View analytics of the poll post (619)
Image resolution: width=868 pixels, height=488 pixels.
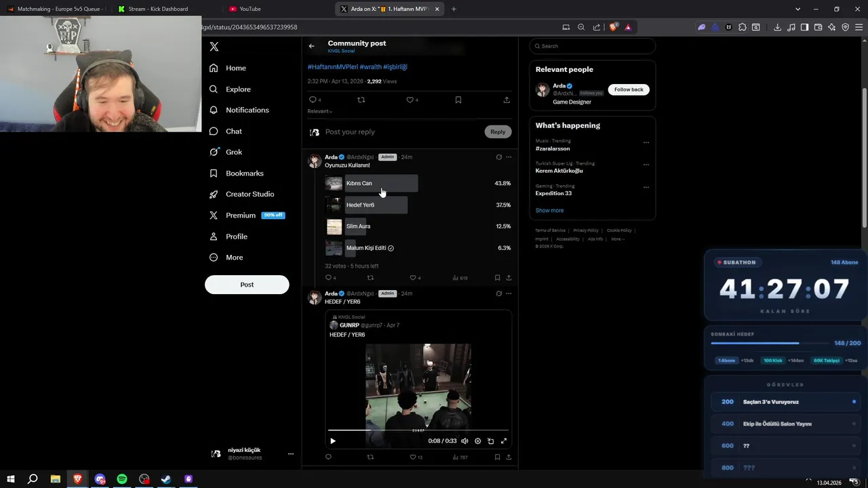click(x=459, y=278)
